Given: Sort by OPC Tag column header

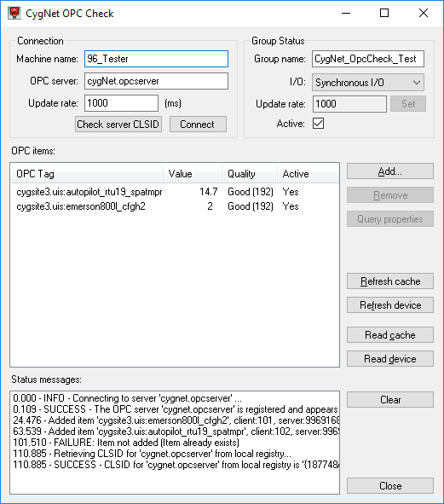Looking at the screenshot, I should (x=87, y=174).
